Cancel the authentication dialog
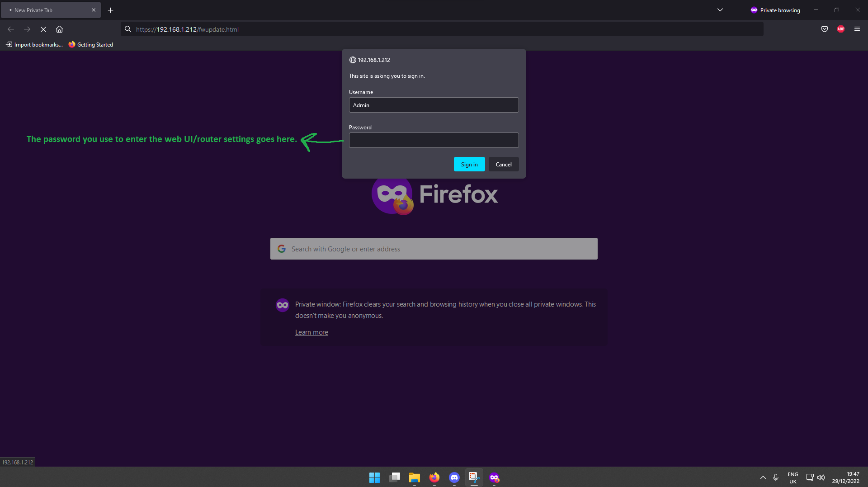Screen dimensions: 868x487 pos(504,164)
